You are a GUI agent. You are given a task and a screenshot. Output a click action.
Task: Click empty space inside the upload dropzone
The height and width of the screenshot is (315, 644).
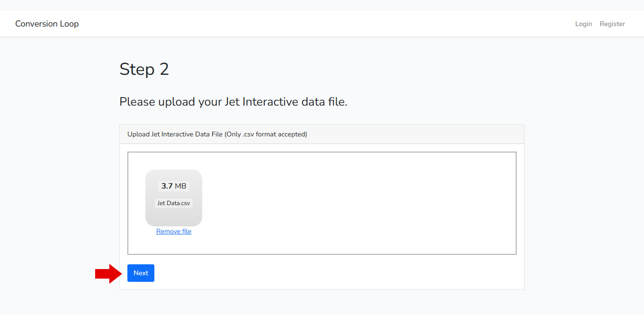tap(355, 204)
